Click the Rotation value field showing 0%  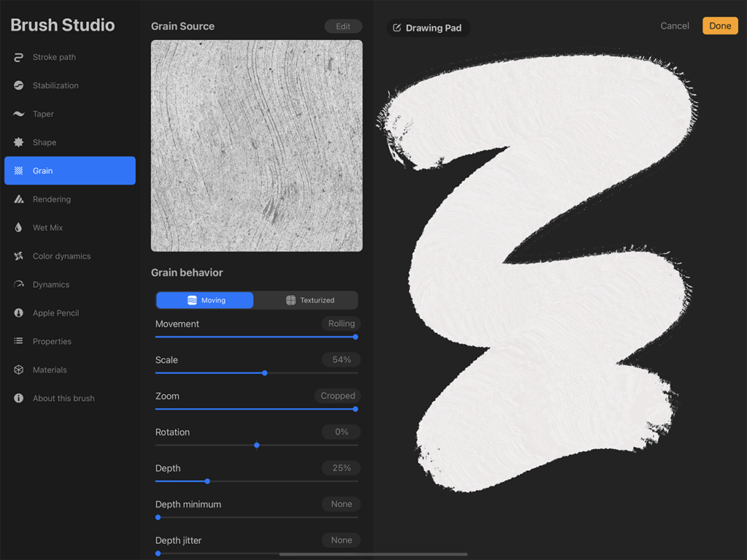[341, 432]
